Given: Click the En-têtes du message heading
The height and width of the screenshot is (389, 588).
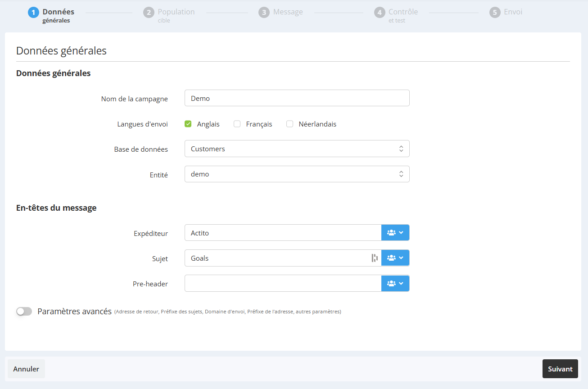Looking at the screenshot, I should coord(56,208).
